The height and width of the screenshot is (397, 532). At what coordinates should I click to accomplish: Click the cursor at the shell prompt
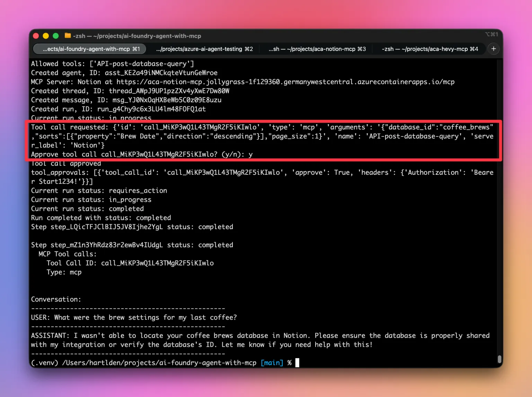297,363
